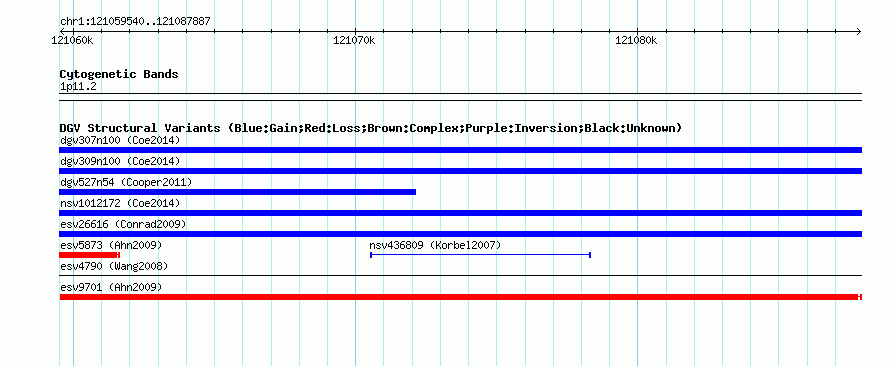Click the 1p11.2 band label

coord(78,86)
